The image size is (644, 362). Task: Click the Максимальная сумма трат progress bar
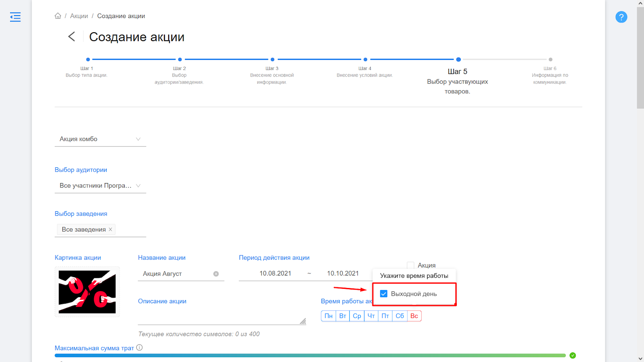point(310,355)
